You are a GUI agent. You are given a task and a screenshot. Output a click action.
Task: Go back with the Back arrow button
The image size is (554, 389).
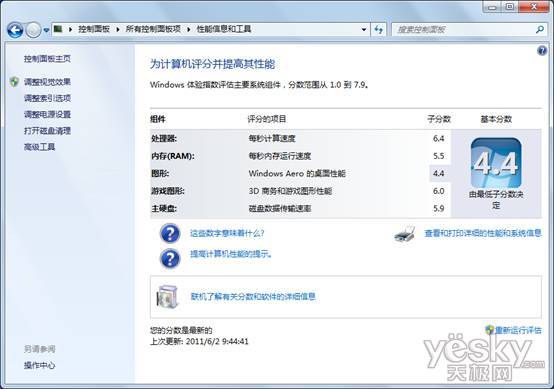pyautogui.click(x=15, y=30)
